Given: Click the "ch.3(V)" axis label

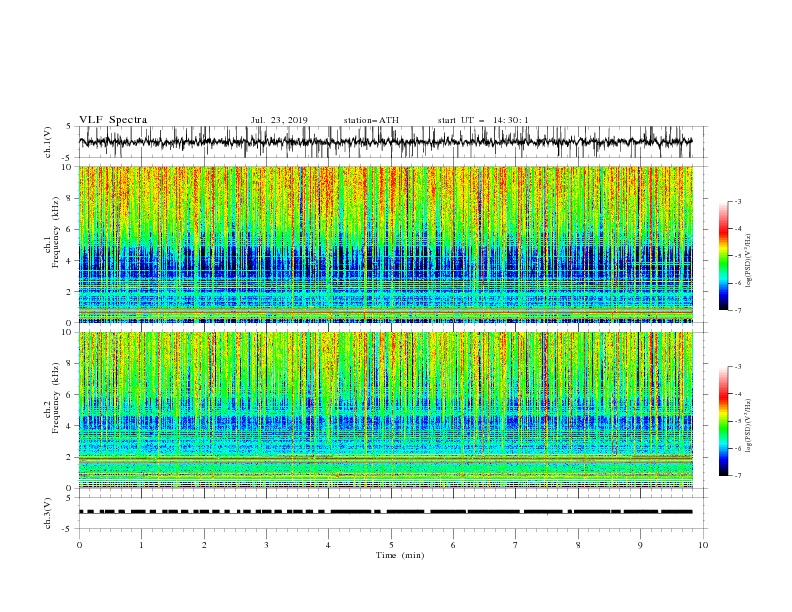Looking at the screenshot, I should [x=48, y=513].
